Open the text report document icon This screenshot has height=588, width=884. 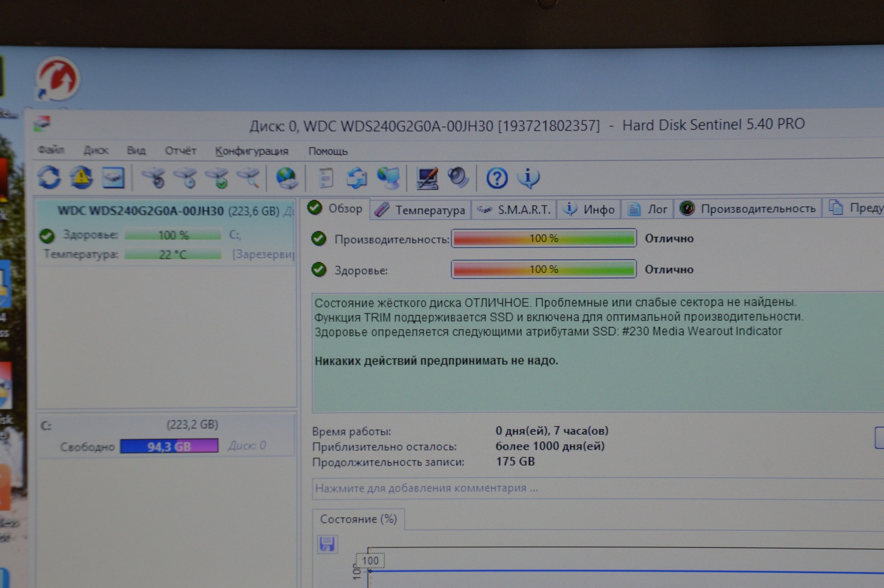click(x=326, y=178)
